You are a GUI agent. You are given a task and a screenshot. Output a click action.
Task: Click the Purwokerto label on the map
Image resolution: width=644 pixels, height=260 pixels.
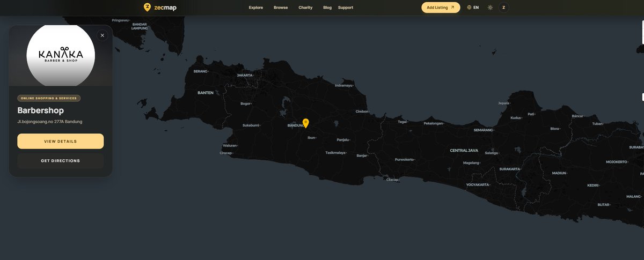click(x=404, y=160)
